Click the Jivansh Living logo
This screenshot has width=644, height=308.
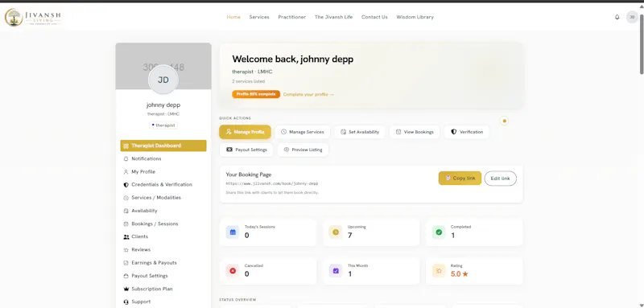coord(33,17)
